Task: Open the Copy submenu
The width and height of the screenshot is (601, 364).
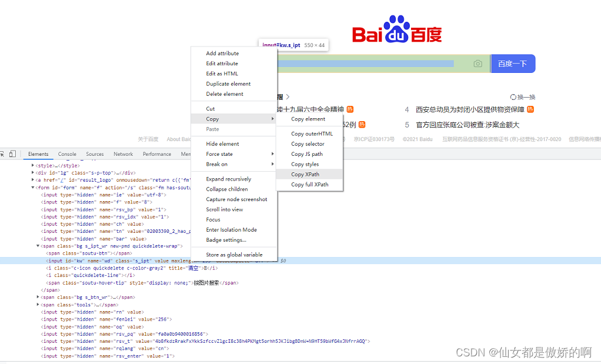Action: [x=234, y=119]
